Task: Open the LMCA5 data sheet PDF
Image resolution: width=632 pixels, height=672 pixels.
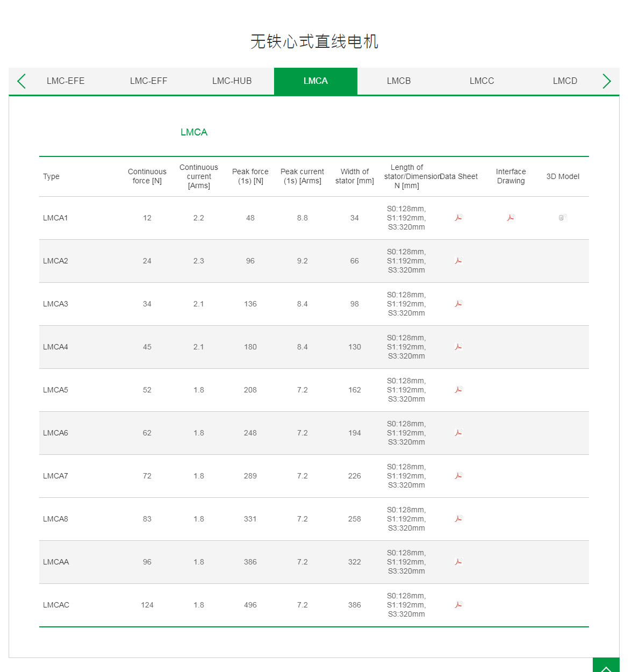Action: tap(458, 390)
